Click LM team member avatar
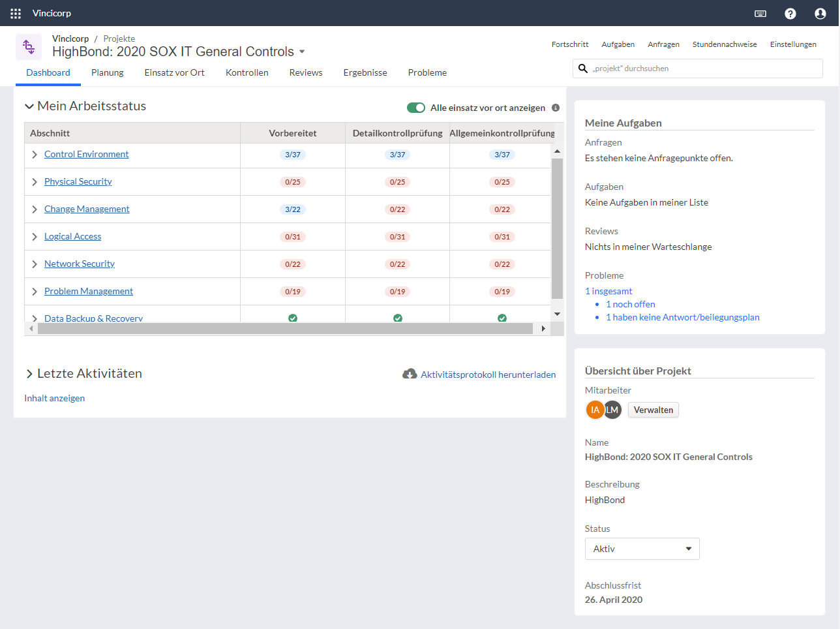Viewport: 840px width, 629px height. click(x=612, y=410)
